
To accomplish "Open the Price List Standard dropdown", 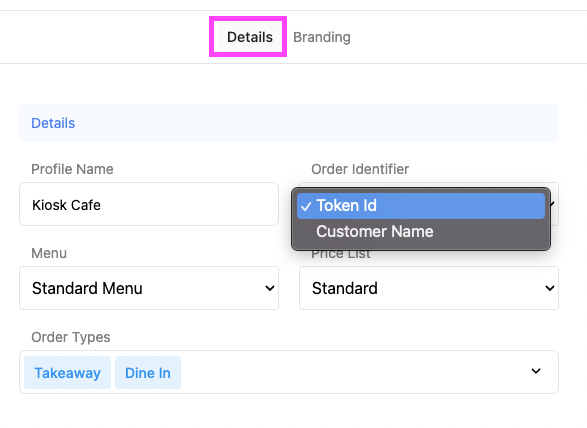I will coord(429,288).
